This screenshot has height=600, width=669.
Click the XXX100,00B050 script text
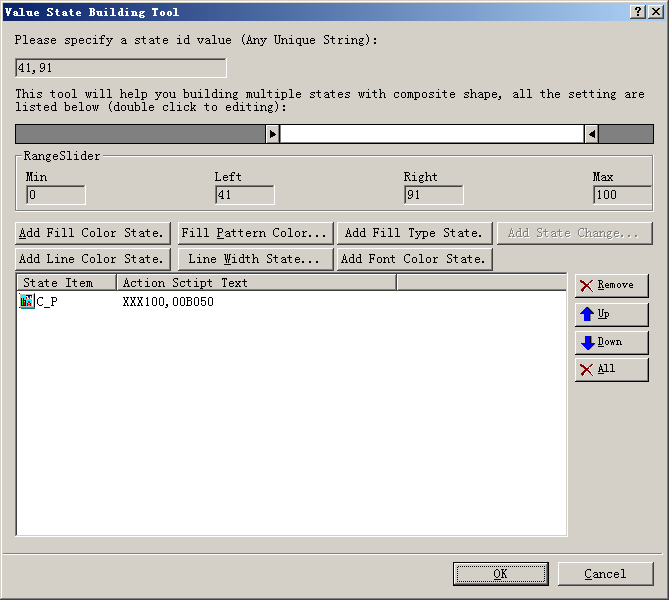click(168, 302)
